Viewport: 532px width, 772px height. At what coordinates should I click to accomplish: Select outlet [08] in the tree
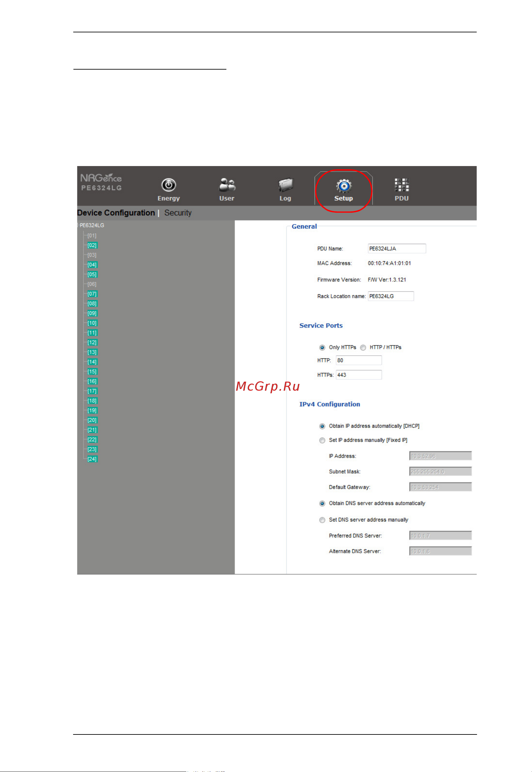coord(92,304)
